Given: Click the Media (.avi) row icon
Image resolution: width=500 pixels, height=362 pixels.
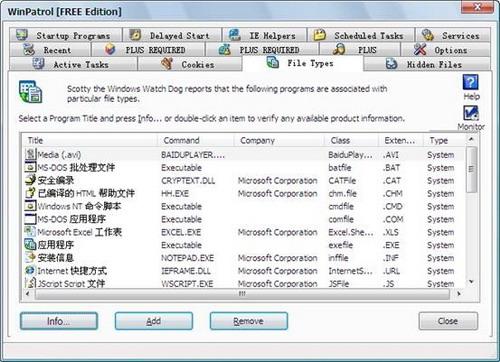Looking at the screenshot, I should [x=31, y=154].
